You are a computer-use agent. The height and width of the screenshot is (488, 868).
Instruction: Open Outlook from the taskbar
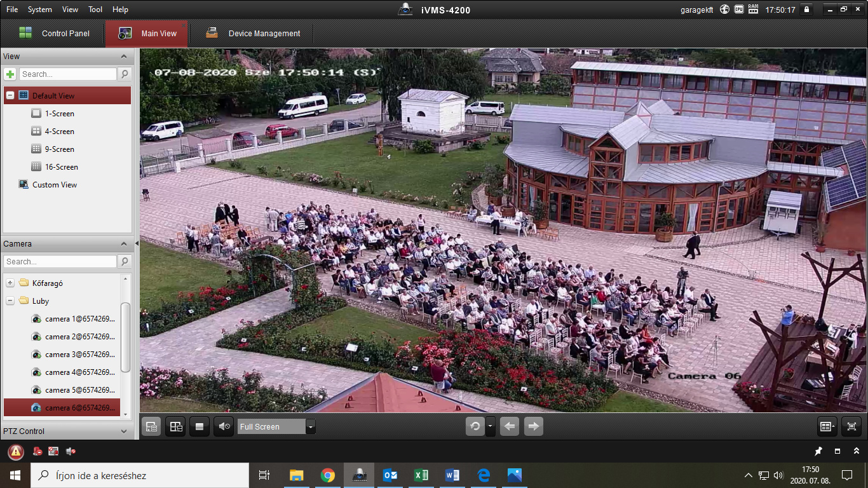(x=390, y=475)
